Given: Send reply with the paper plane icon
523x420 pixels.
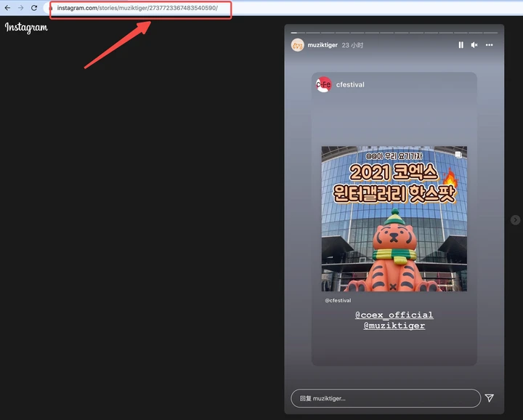Looking at the screenshot, I should 490,398.
